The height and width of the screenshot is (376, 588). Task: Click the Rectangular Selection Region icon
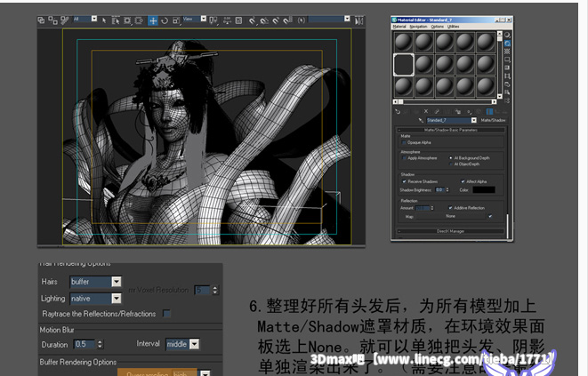(x=127, y=20)
